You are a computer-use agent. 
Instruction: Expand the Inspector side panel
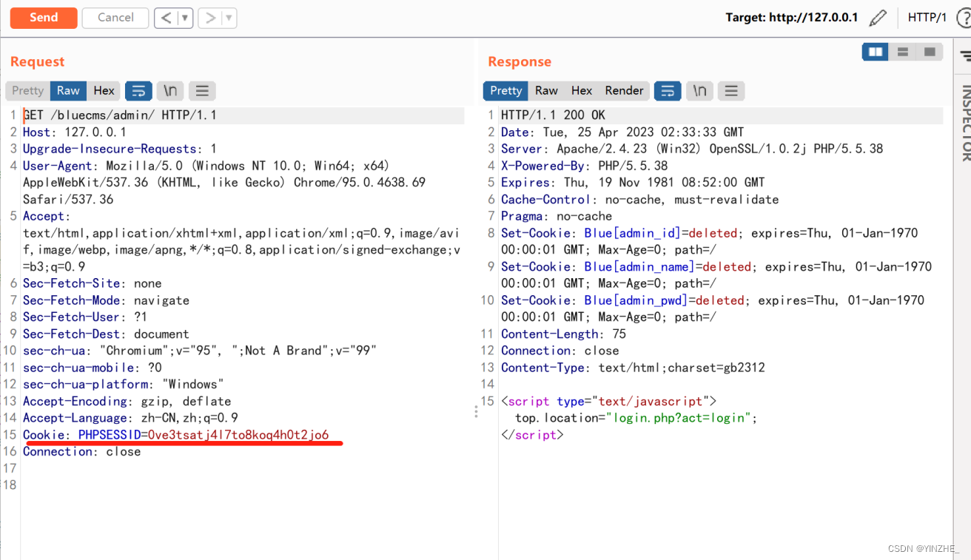pyautogui.click(x=965, y=122)
